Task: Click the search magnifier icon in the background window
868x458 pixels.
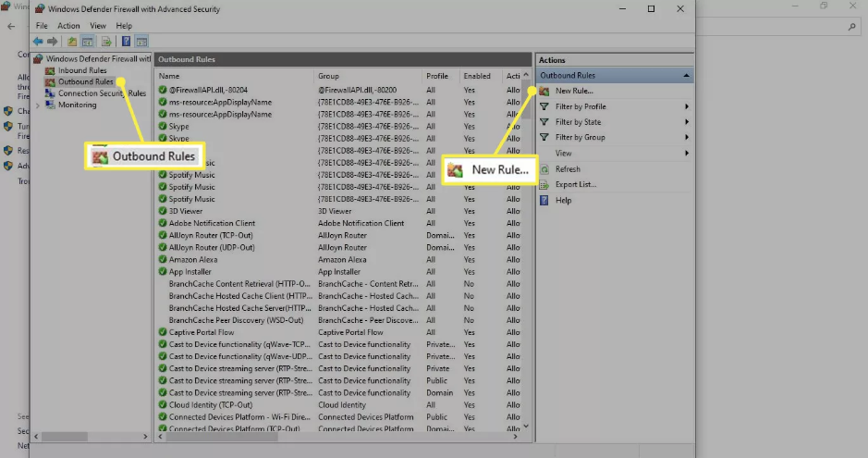Action: tap(851, 27)
